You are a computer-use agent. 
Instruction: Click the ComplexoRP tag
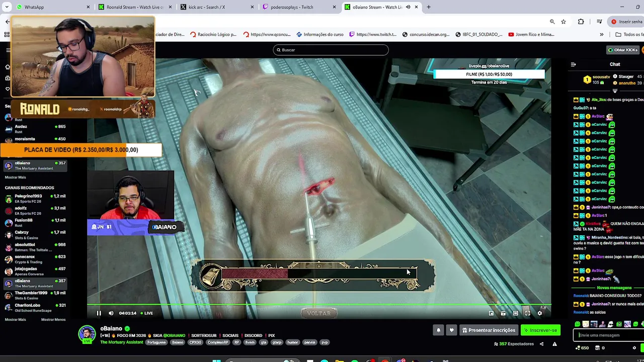(x=218, y=342)
